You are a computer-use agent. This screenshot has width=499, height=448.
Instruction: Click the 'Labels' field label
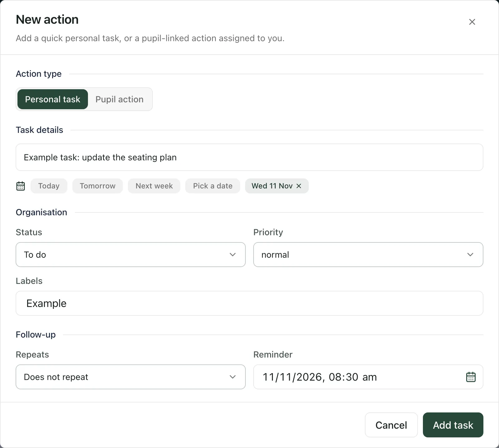tap(29, 281)
